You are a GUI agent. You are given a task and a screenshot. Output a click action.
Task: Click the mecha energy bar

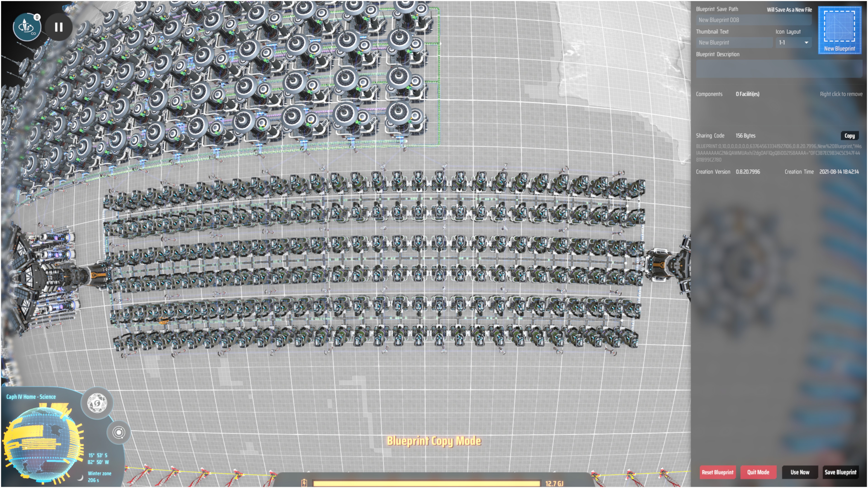click(426, 484)
